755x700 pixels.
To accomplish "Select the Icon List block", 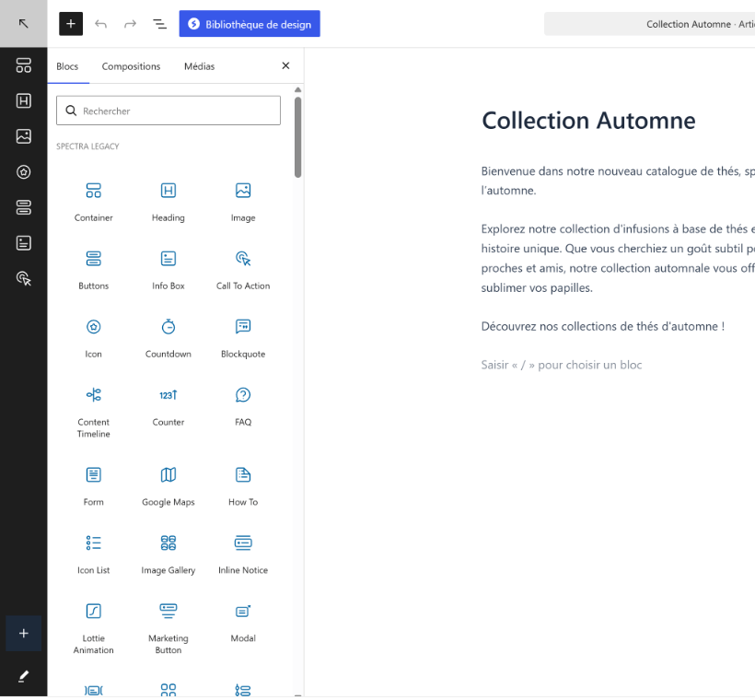I will 93,554.
